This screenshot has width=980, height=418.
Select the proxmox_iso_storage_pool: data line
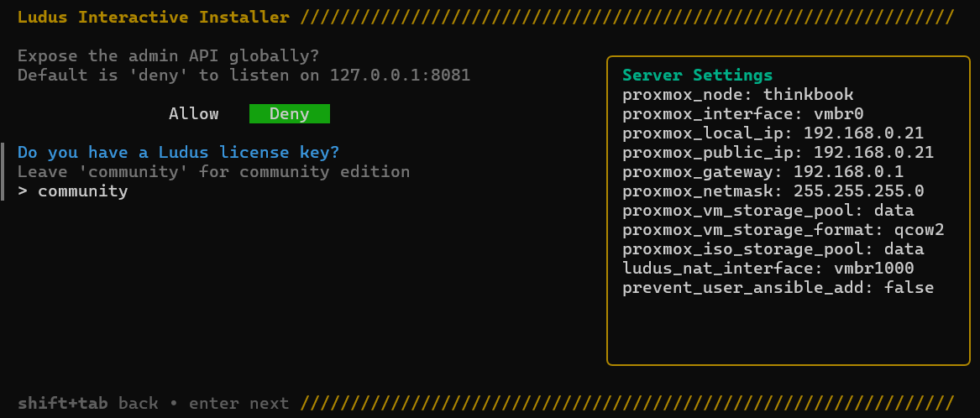[773, 249]
